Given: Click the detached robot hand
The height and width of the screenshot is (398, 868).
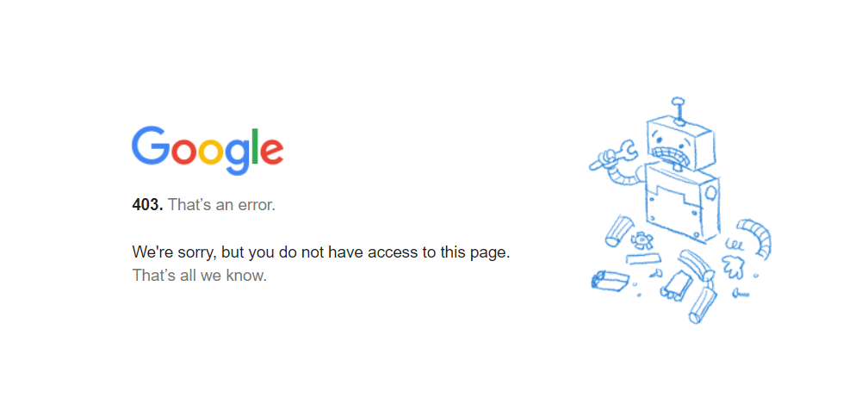Looking at the screenshot, I should pyautogui.click(x=735, y=266).
